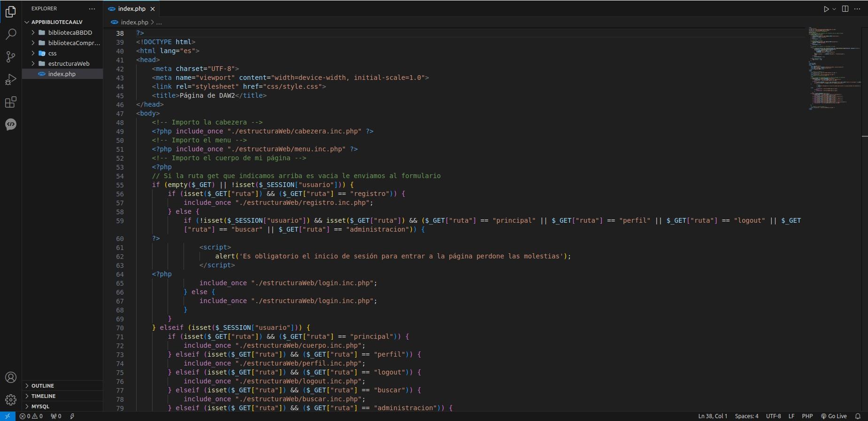The height and width of the screenshot is (421, 868).
Task: Expand the TIMELINE section
Action: (x=62, y=396)
